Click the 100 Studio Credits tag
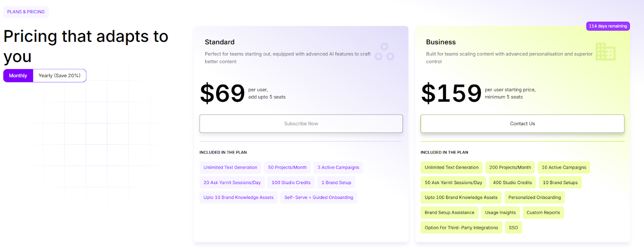Screen dimensions: 644x248 pos(291,182)
